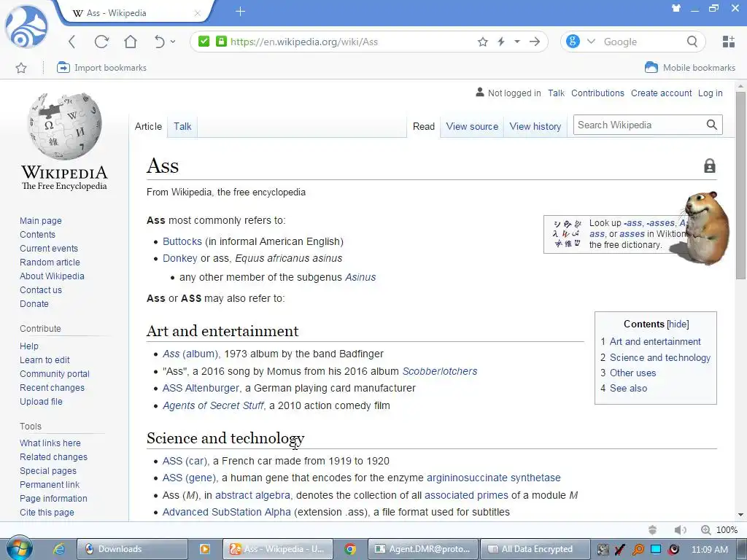The image size is (747, 560).
Task: Click the go forward arrow in address bar
Action: 535,42
